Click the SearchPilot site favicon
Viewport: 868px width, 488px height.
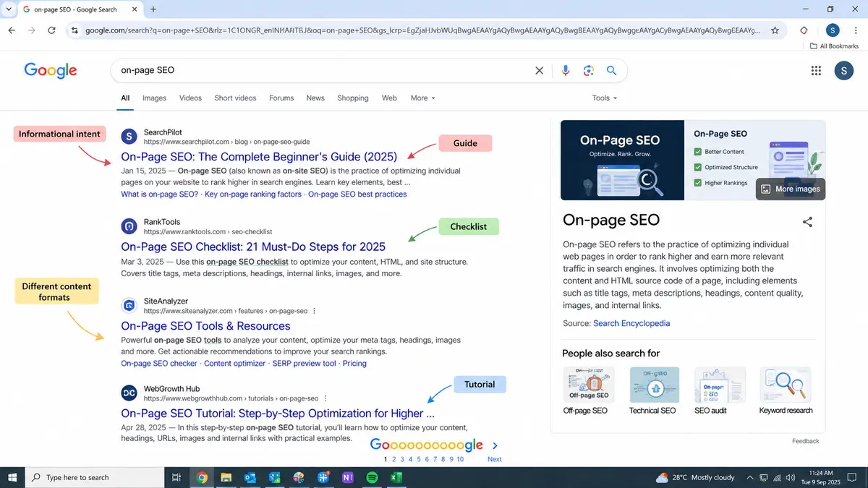(x=129, y=137)
